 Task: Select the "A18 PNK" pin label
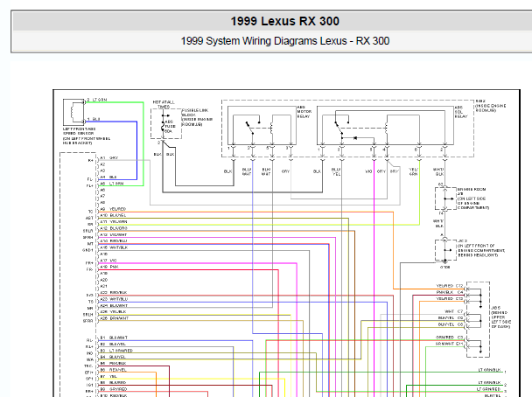[108, 267]
